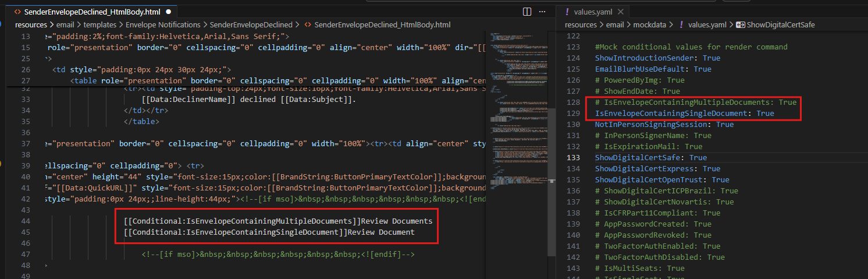Viewport: 868px width, 279px height.
Task: Click '# IsMultiSeats: True' line
Action: click(640, 268)
